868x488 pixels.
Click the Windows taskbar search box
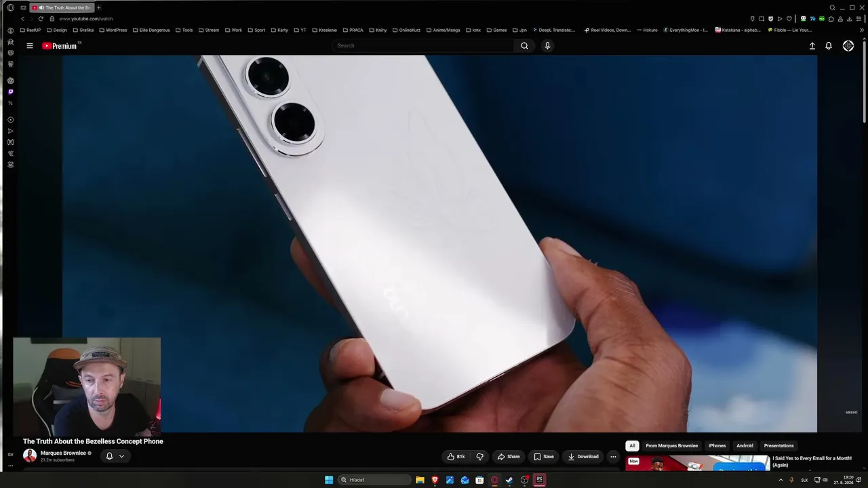(375, 480)
